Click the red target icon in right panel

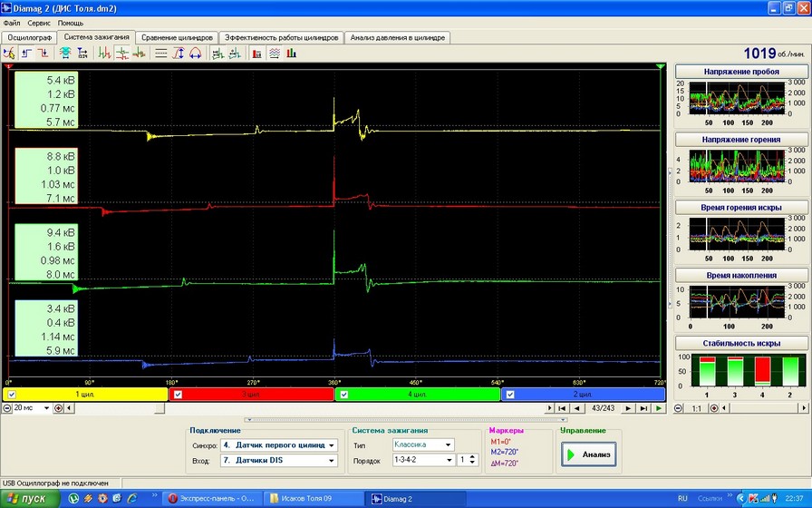point(714,408)
